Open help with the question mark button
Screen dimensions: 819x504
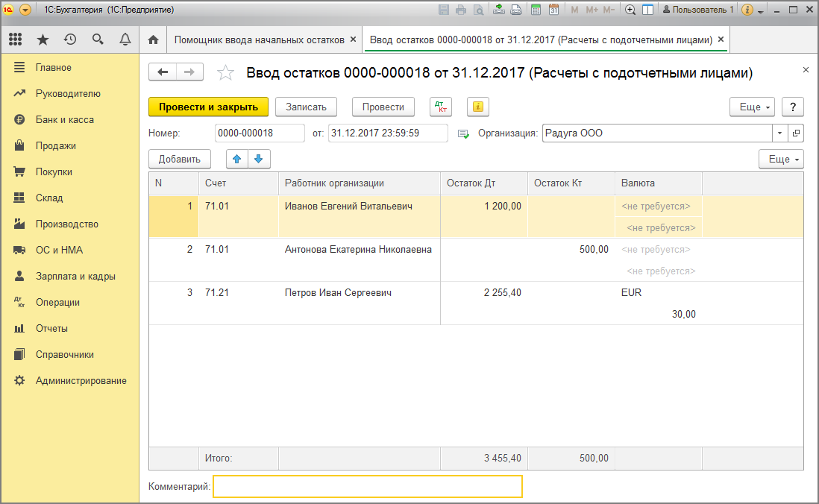point(792,107)
